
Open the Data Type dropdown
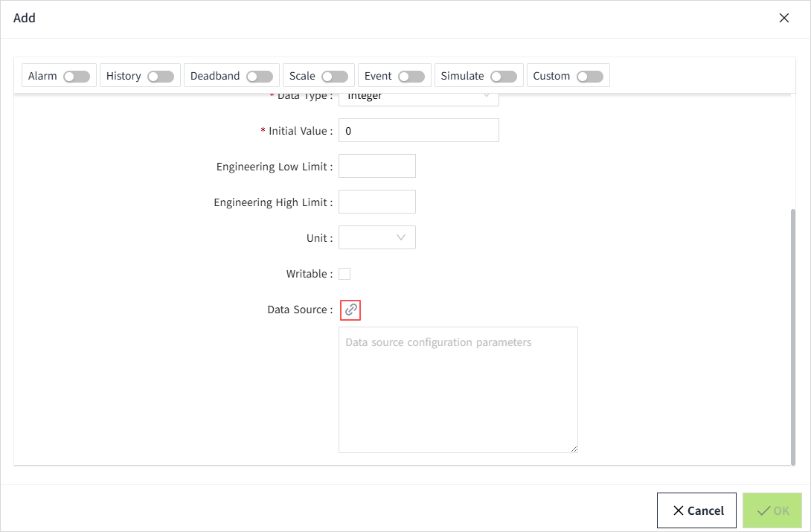[x=419, y=99]
